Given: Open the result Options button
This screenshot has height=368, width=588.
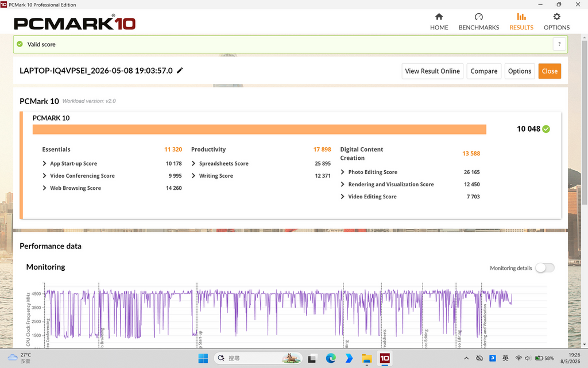Looking at the screenshot, I should (519, 71).
